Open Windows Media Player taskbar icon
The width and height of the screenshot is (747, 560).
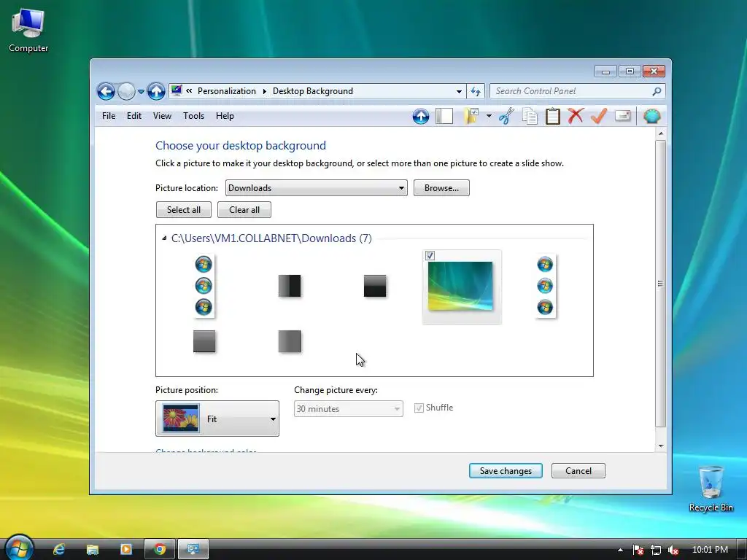click(126, 550)
